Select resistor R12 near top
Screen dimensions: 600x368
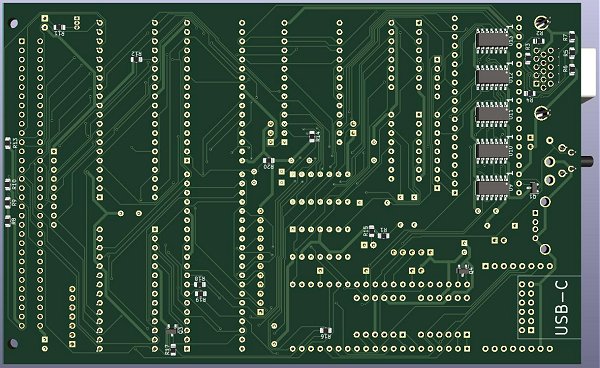click(x=137, y=59)
